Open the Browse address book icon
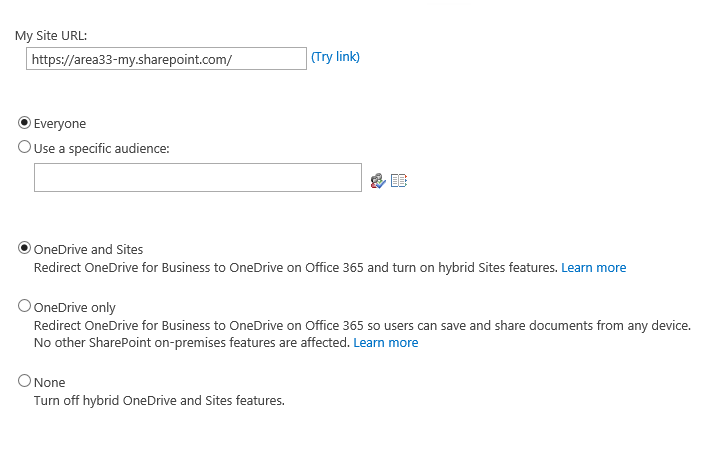This screenshot has width=716, height=466. point(399,181)
